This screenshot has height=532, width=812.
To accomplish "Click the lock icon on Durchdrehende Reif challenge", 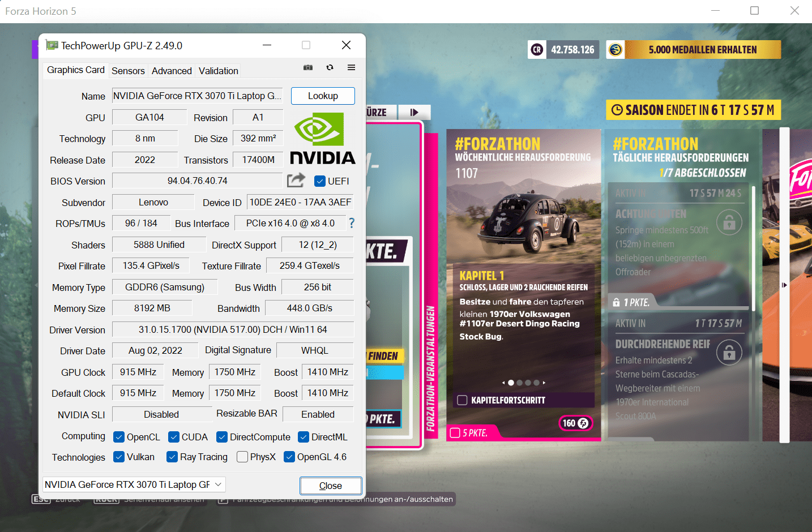I will coord(729,353).
